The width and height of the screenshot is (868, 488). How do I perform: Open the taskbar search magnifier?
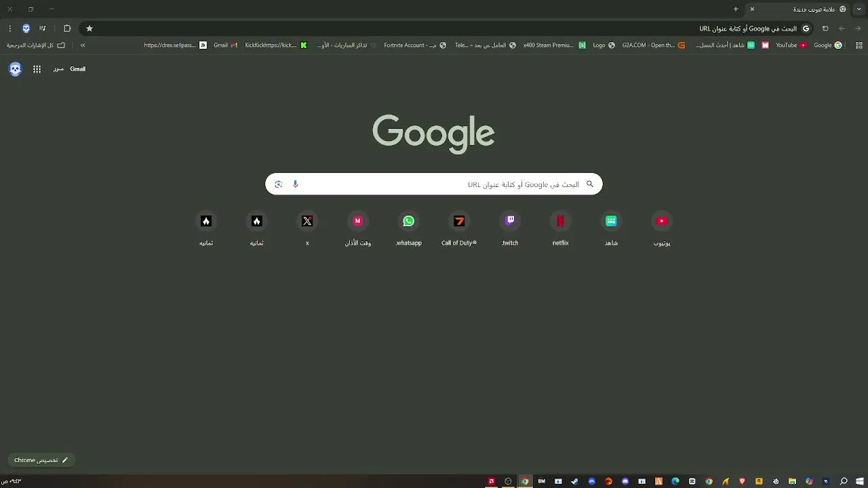pyautogui.click(x=844, y=482)
